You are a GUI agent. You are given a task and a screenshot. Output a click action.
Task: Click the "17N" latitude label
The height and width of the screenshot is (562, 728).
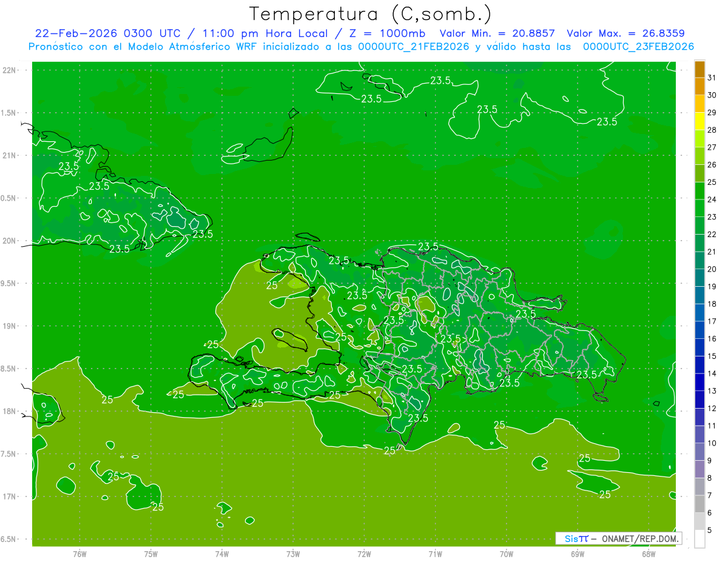pyautogui.click(x=8, y=497)
